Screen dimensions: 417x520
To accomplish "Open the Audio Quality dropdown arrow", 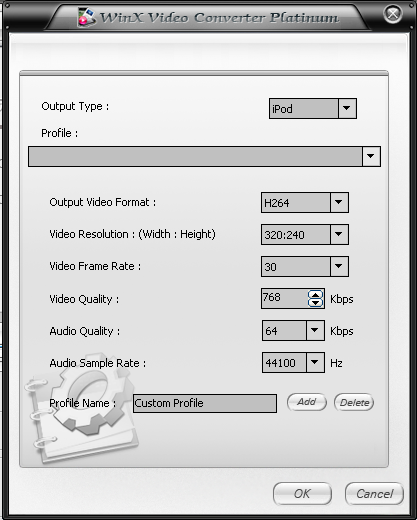I will pyautogui.click(x=315, y=330).
